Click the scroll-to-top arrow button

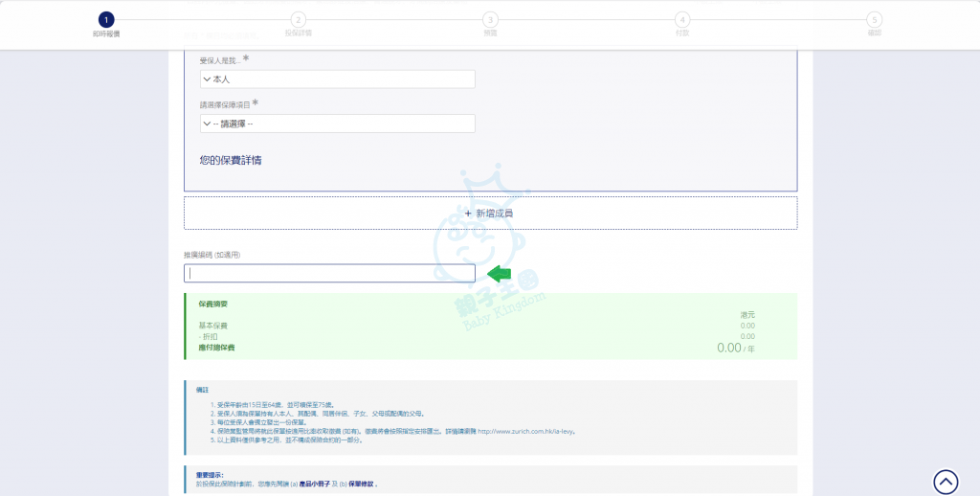pyautogui.click(x=946, y=482)
